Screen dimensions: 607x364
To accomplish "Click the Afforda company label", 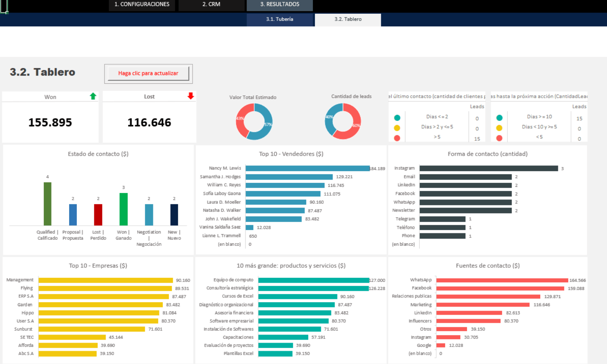I will [26, 345].
